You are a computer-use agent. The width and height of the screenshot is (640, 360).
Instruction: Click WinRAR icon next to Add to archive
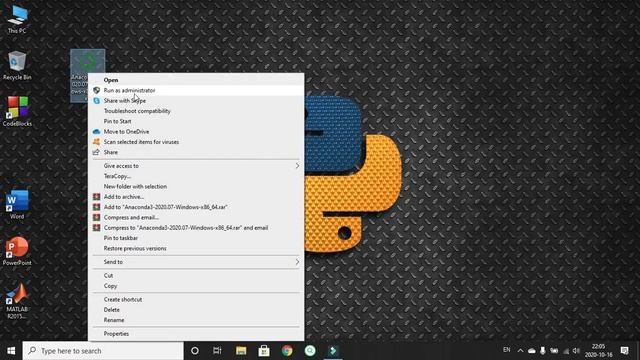(96, 197)
